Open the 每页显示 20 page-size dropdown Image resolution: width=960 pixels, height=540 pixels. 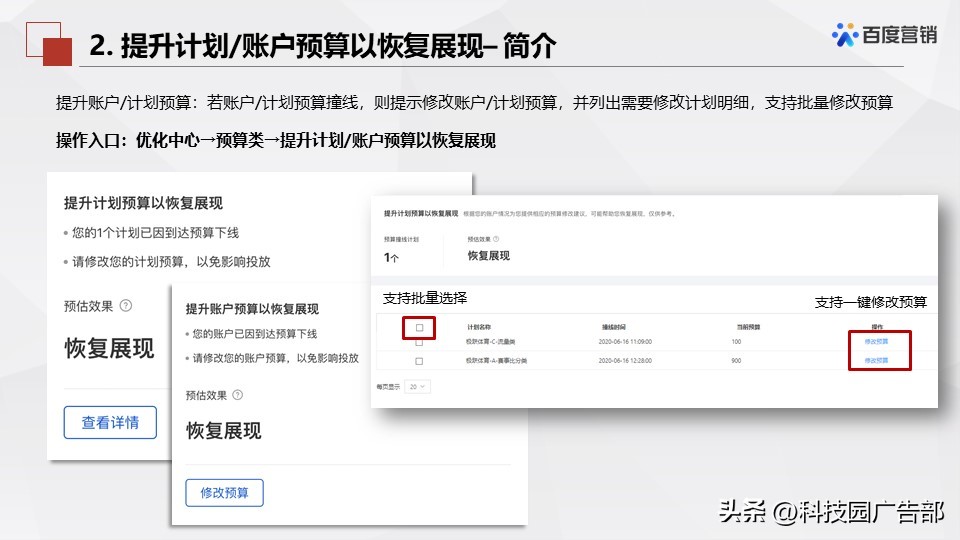pyautogui.click(x=418, y=386)
